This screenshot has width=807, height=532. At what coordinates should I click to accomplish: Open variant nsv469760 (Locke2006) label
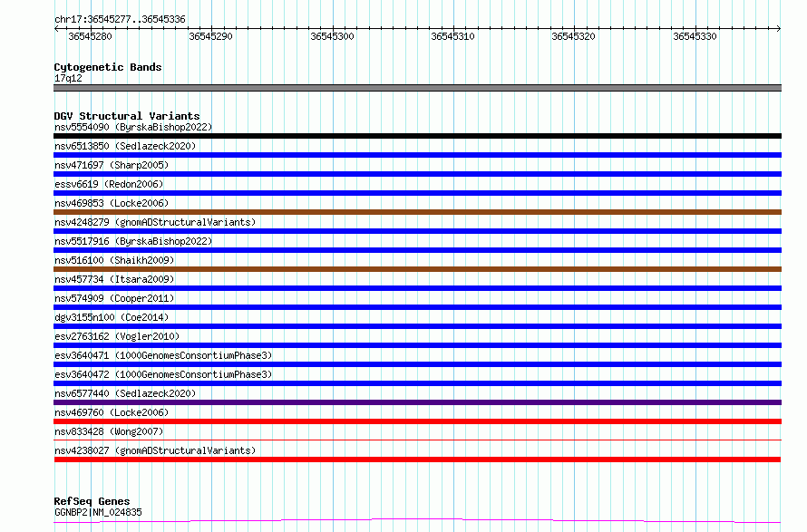click(x=112, y=412)
